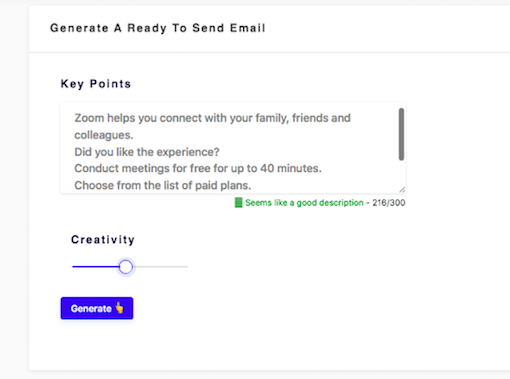This screenshot has width=510, height=379.
Task: Click the number "40" in the textarea
Action: tap(267, 168)
